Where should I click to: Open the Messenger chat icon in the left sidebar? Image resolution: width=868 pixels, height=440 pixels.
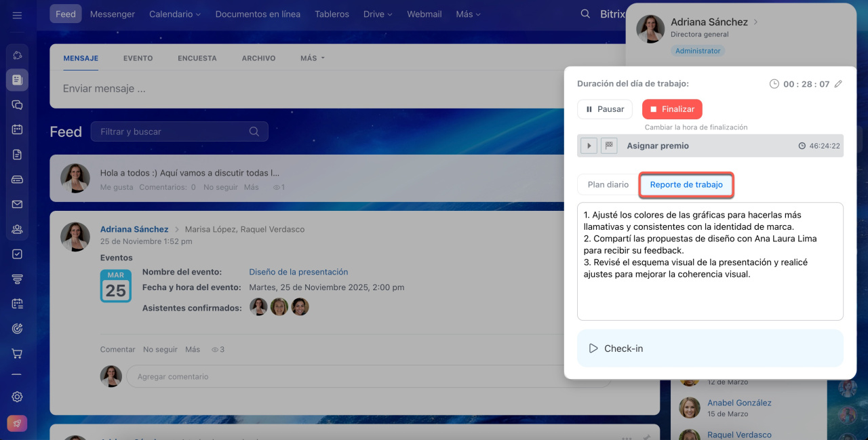tap(17, 104)
